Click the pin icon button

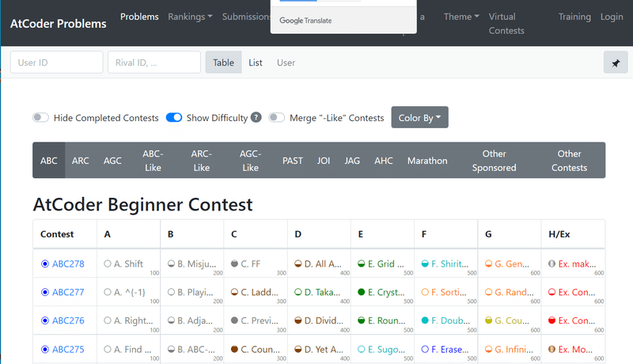coord(616,63)
